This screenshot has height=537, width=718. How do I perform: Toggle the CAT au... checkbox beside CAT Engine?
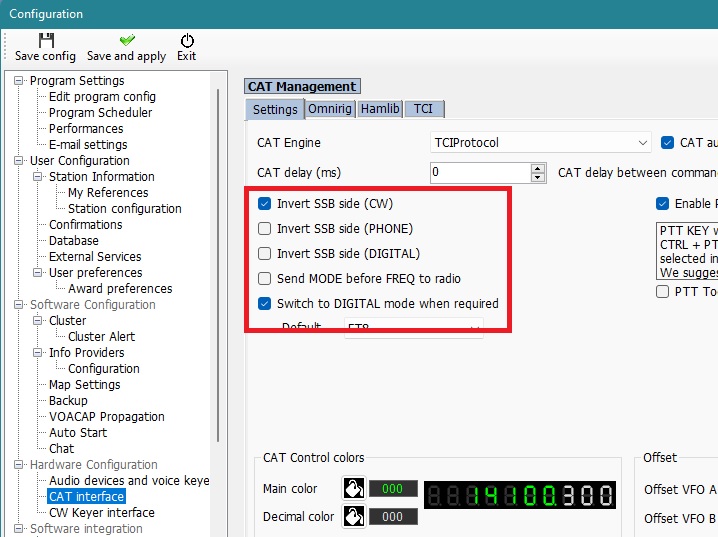click(667, 142)
